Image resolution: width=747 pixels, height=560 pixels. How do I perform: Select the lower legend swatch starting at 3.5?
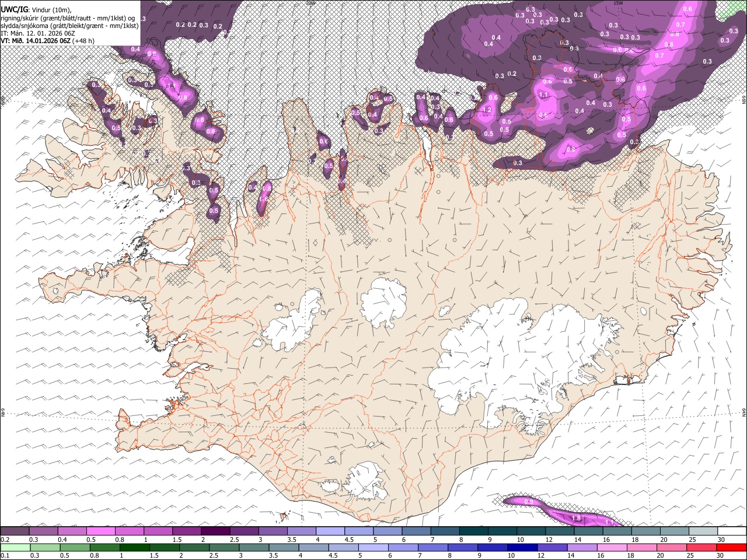point(283,547)
